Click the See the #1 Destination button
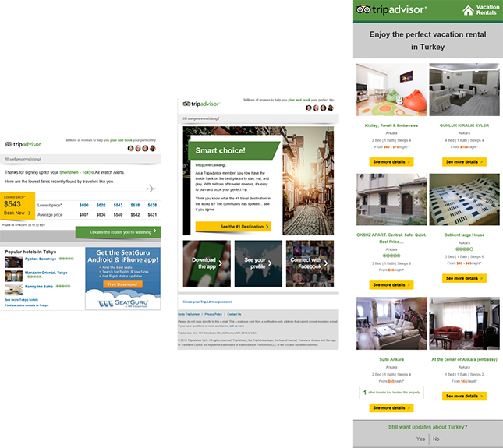 click(x=233, y=227)
